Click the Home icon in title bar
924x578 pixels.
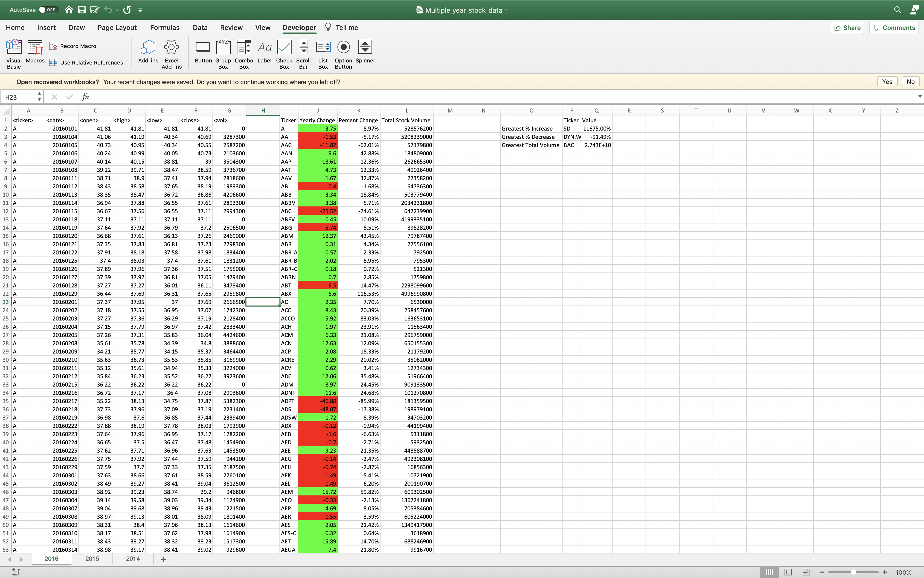click(x=69, y=10)
